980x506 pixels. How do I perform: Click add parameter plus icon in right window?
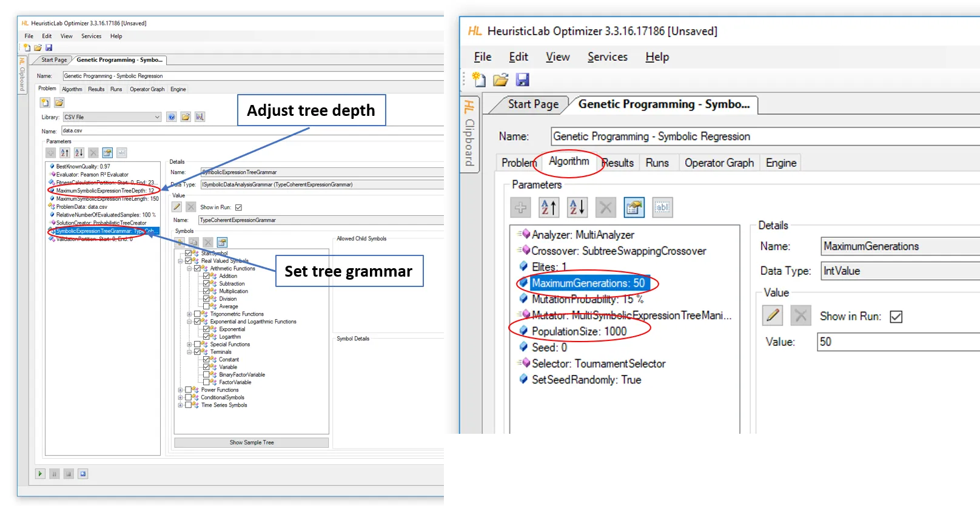[520, 207]
